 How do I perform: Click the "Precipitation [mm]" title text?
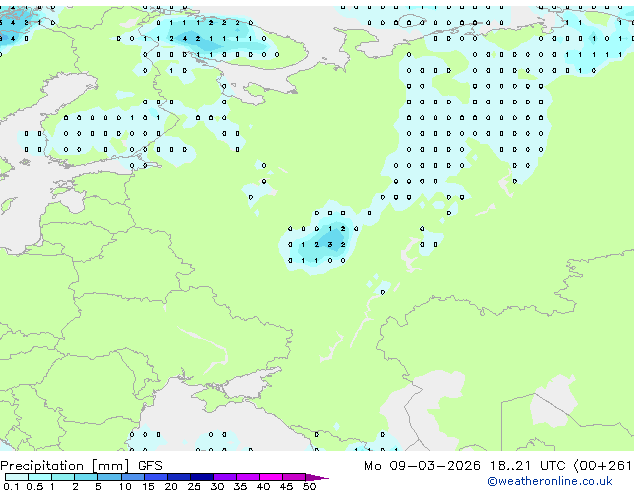(x=65, y=466)
